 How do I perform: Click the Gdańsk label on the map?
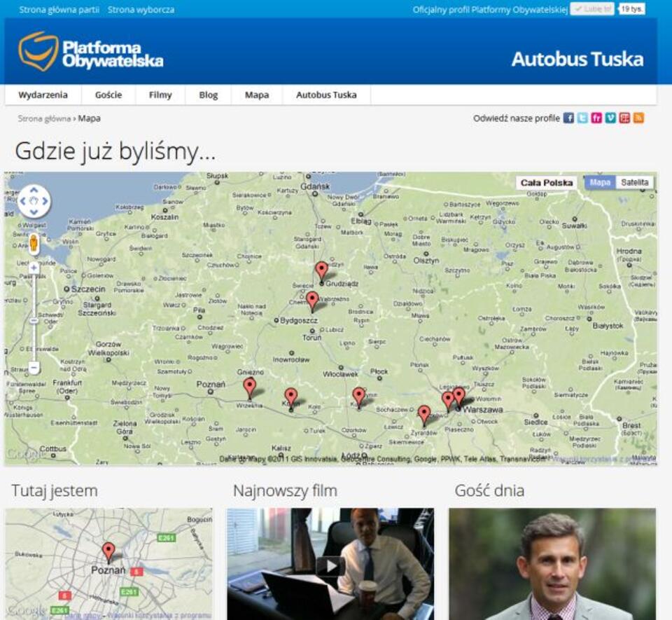(x=315, y=186)
